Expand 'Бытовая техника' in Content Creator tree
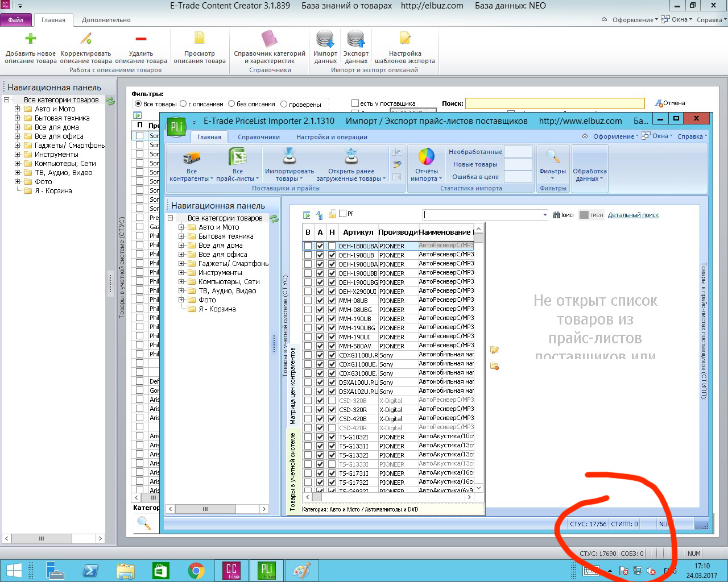 pyautogui.click(x=17, y=118)
